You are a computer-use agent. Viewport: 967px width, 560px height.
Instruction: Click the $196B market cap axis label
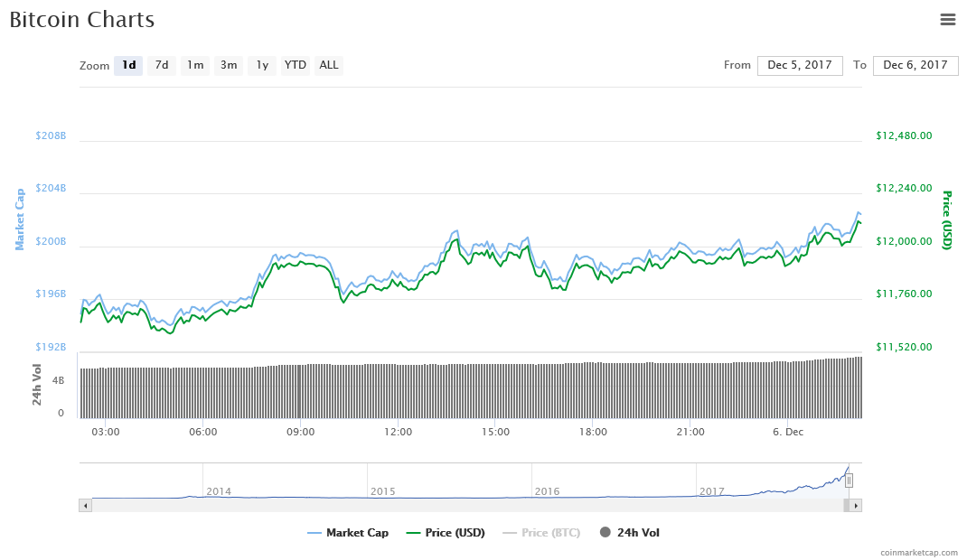pyautogui.click(x=51, y=294)
